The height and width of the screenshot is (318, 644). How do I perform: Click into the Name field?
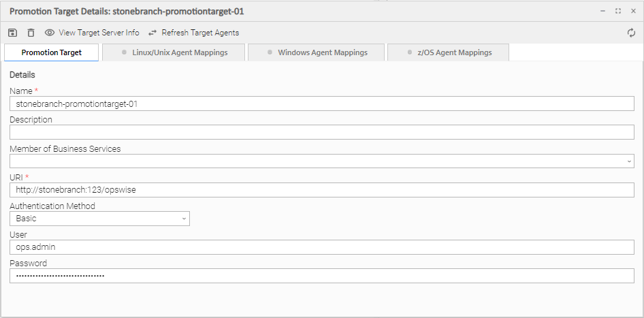(322, 104)
